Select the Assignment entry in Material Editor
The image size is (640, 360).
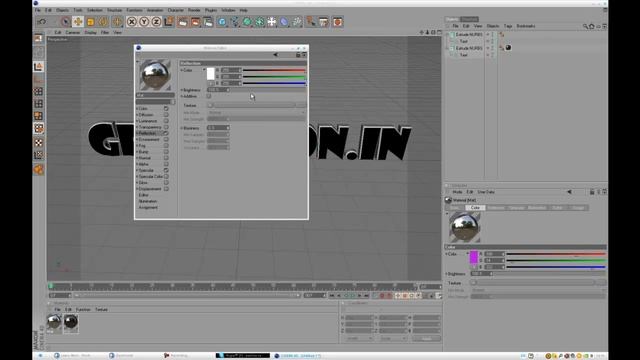148,207
